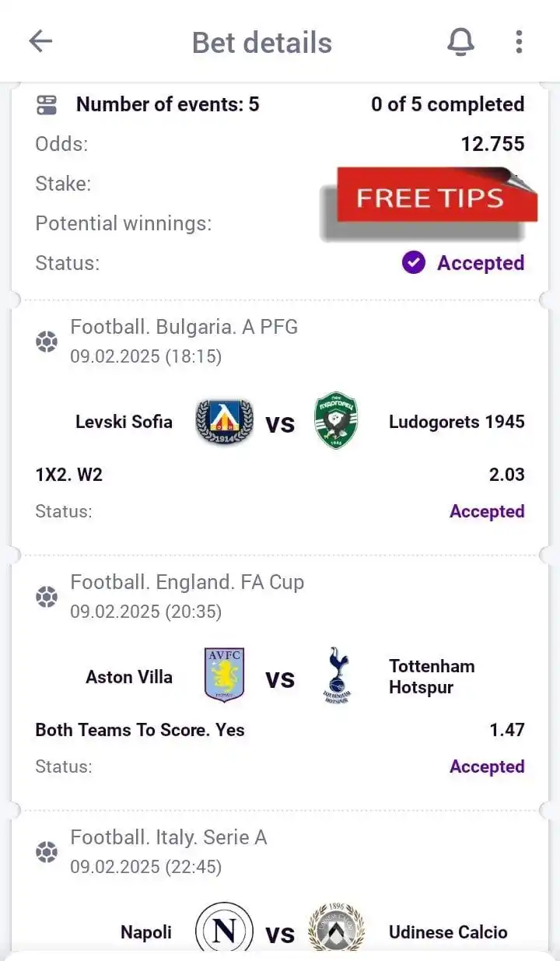Tap the Bet details page title

(262, 43)
